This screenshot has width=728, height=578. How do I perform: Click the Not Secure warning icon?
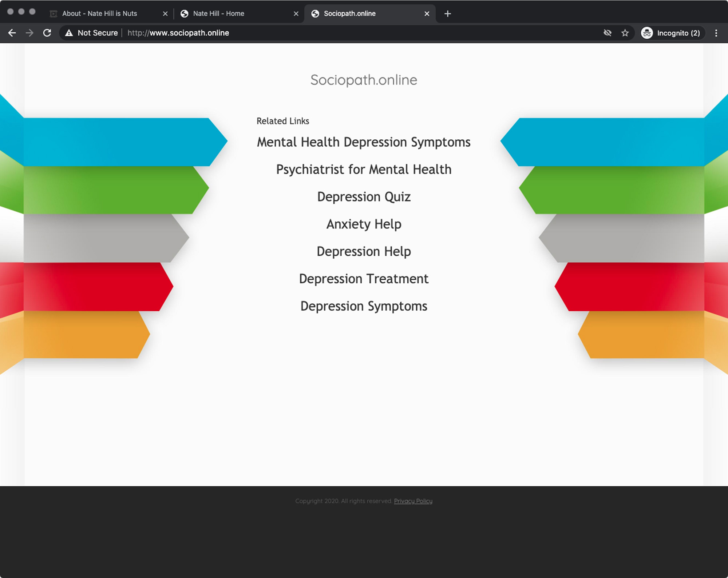click(x=69, y=33)
